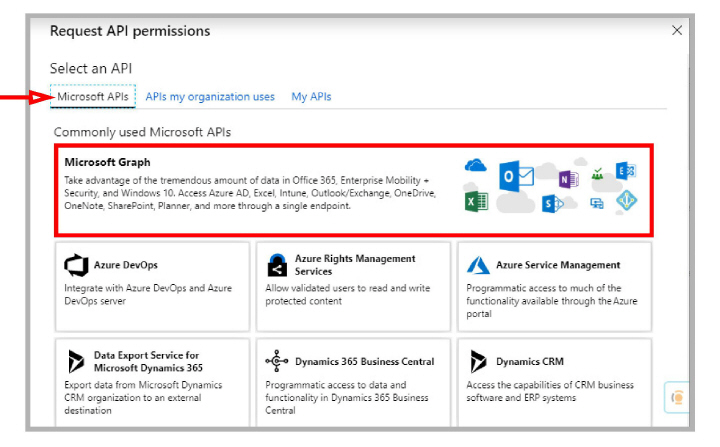Click the OneDrive cloud icon

click(x=475, y=165)
